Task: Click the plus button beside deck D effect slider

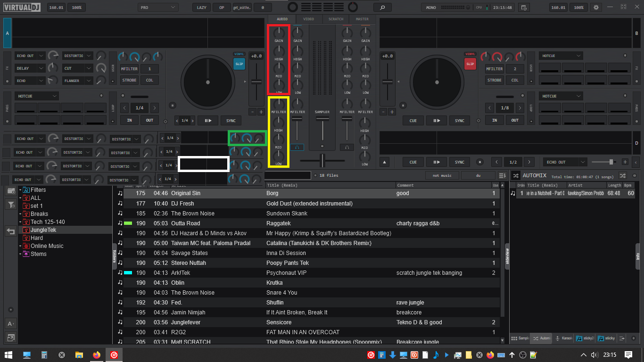Action: pyautogui.click(x=625, y=162)
